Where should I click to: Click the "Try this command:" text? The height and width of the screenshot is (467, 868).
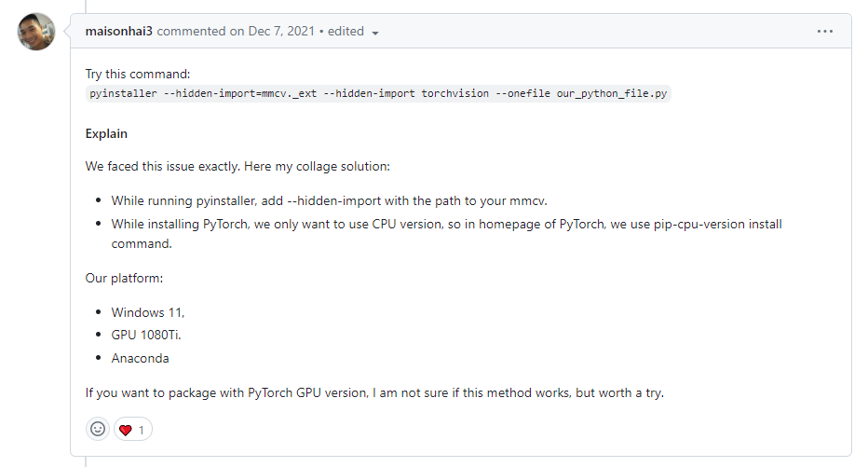pyautogui.click(x=138, y=74)
